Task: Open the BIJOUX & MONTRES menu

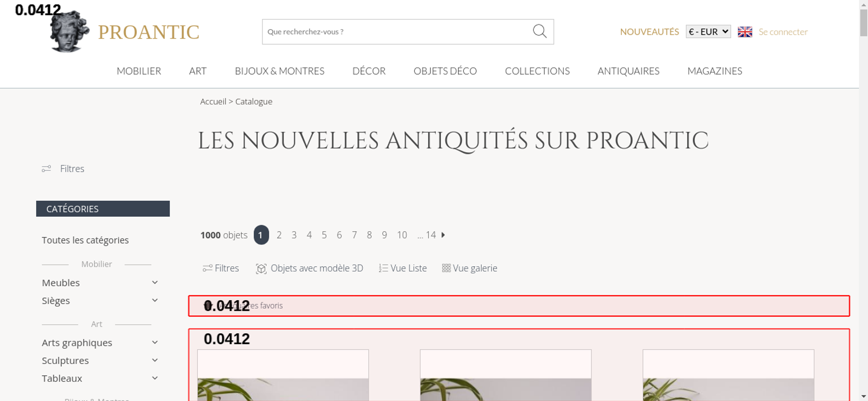Action: 279,71
